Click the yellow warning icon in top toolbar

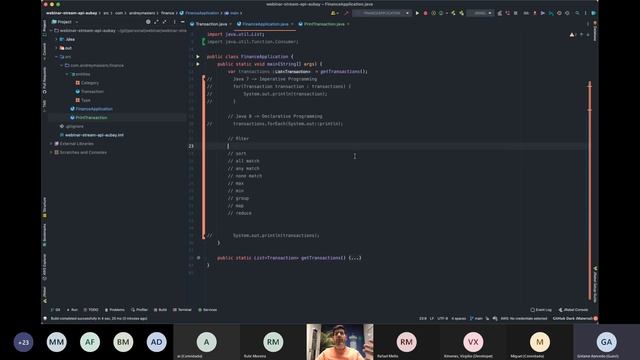pyautogui.click(x=334, y=13)
